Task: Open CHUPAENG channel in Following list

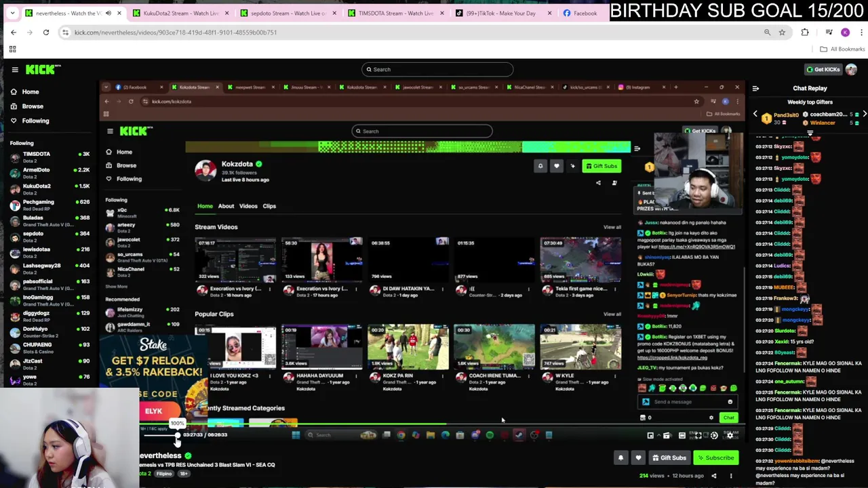Action: [50, 348]
